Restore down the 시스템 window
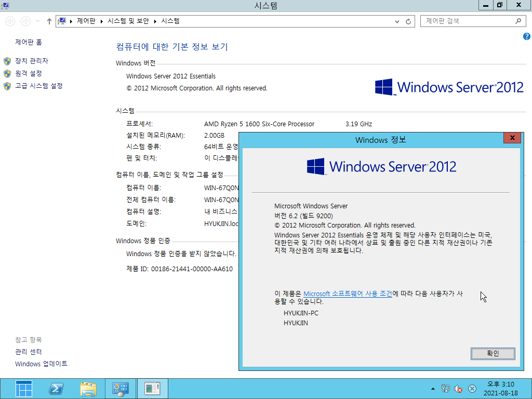 click(x=499, y=5)
